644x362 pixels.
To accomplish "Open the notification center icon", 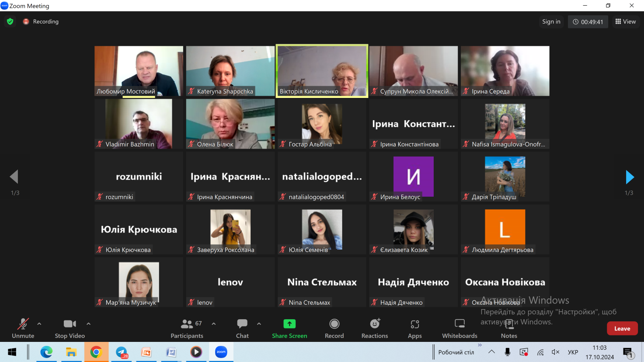I will point(628,352).
